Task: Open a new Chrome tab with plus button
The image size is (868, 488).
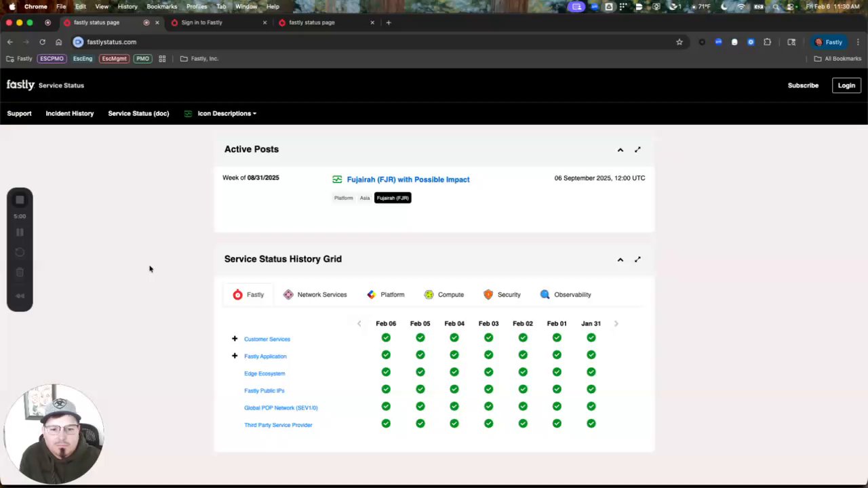Action: [388, 22]
